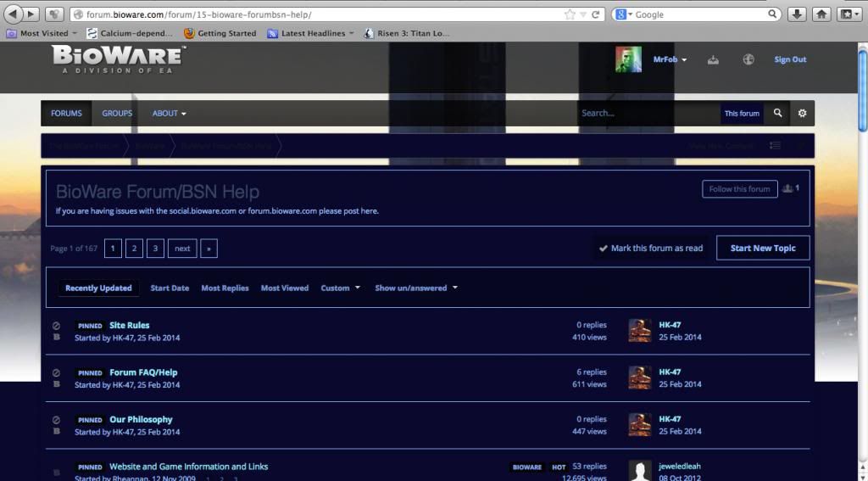The height and width of the screenshot is (481, 868).
Task: Open the bookmarks menu toolbar icon
Action: [x=849, y=14]
